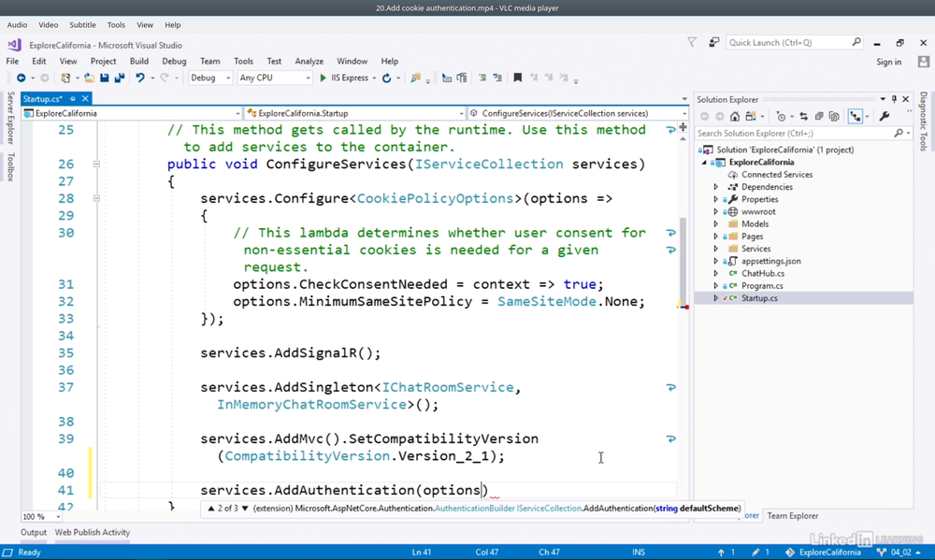Image resolution: width=935 pixels, height=560 pixels.
Task: Select Startup.cs in Solution Explorer
Action: coord(759,298)
